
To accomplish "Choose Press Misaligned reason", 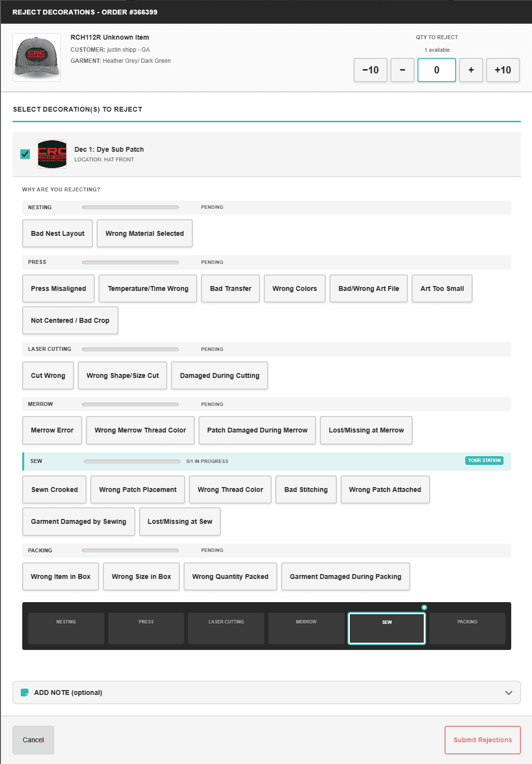I will (x=58, y=288).
